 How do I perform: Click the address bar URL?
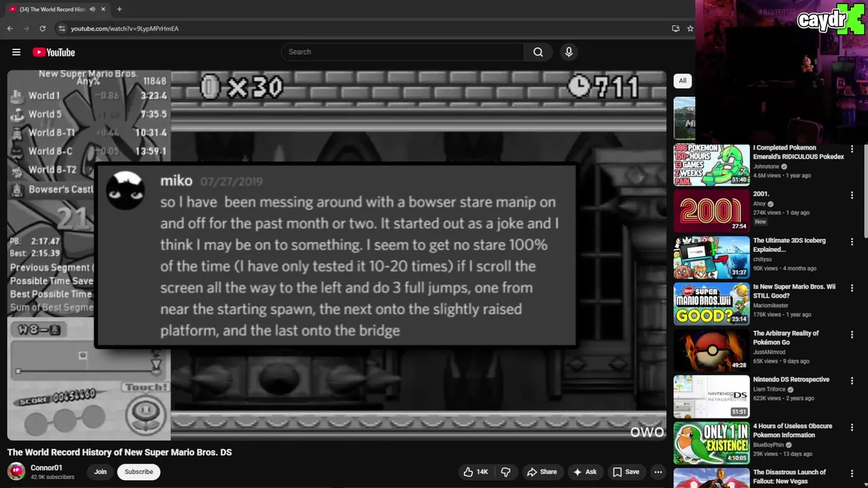click(125, 28)
